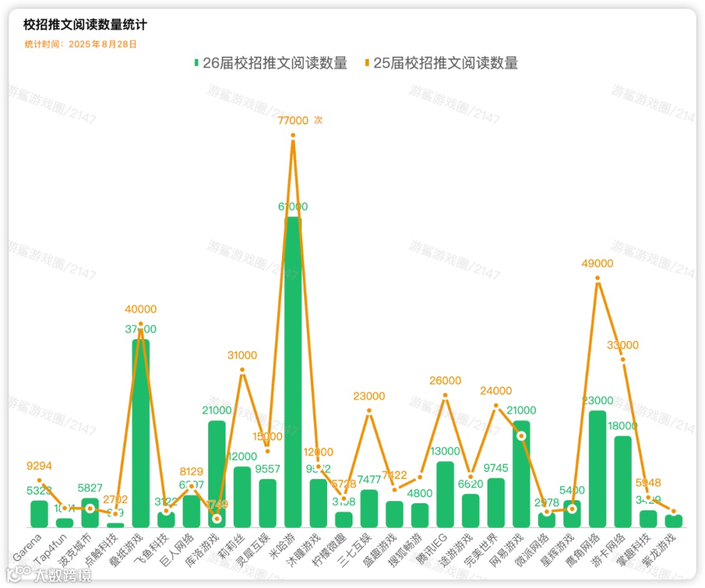Click the ringed orange point on 星辉游戏 bar

point(572,509)
